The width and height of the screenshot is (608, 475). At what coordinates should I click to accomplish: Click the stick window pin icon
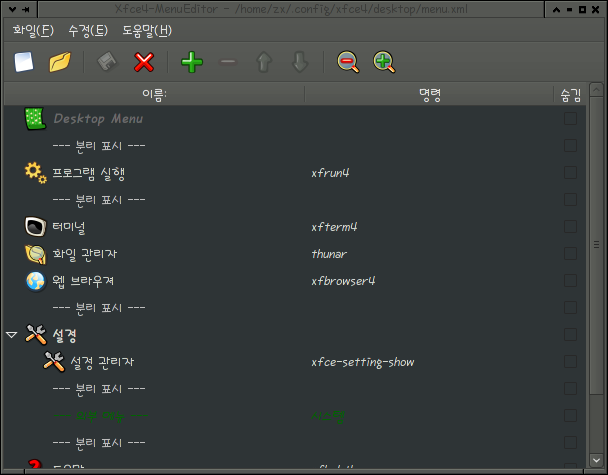coord(26,10)
